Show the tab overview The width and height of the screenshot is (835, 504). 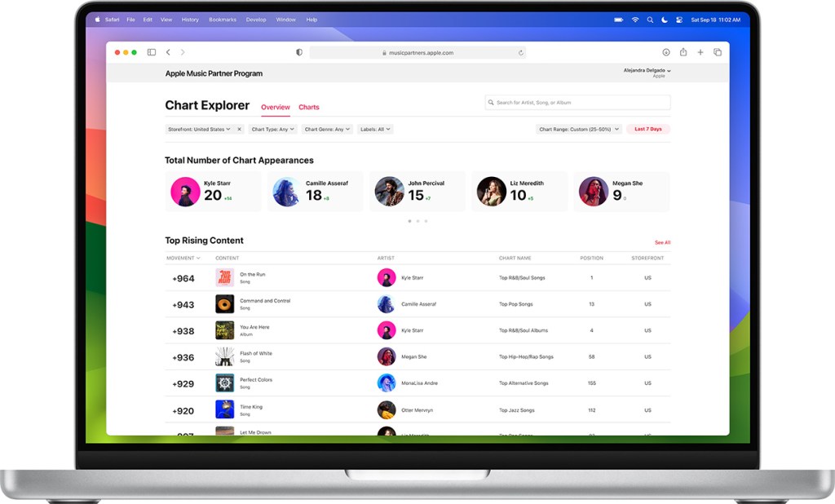(718, 52)
